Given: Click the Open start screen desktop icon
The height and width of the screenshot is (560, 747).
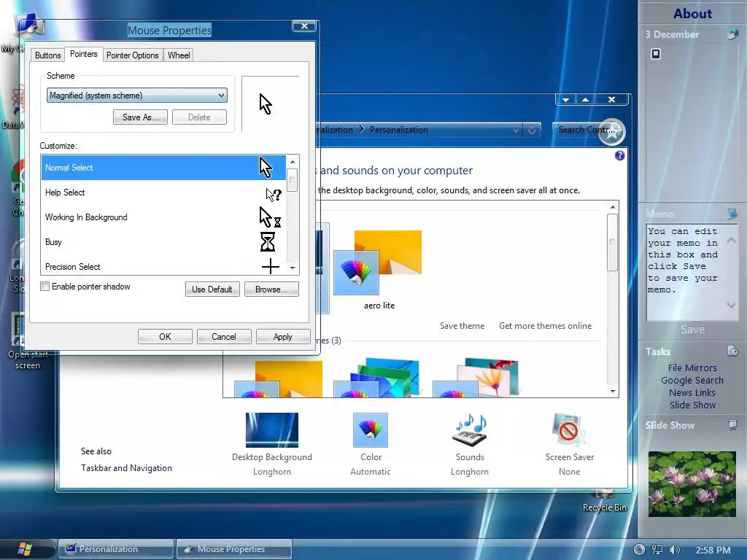Looking at the screenshot, I should point(27,341).
